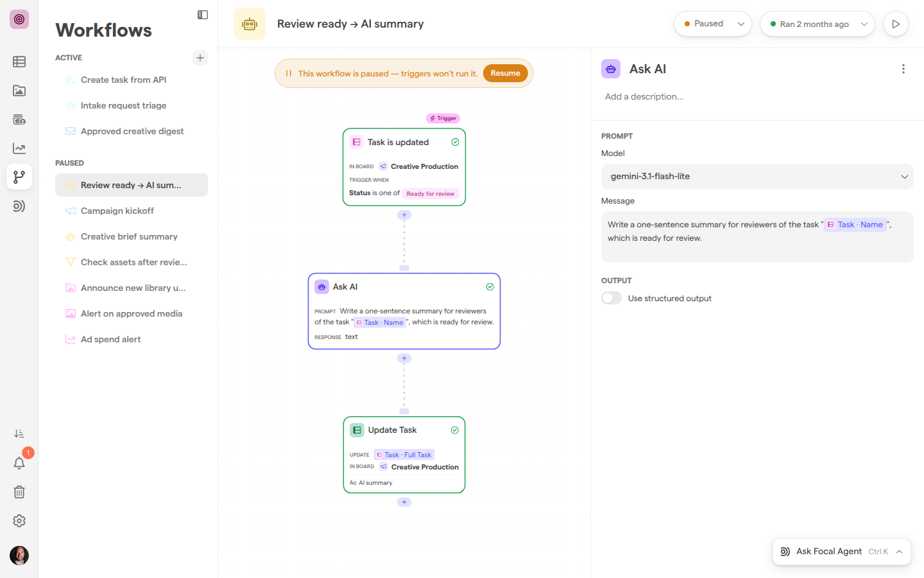
Task: Open Approved creative digest workflow
Action: [132, 131]
